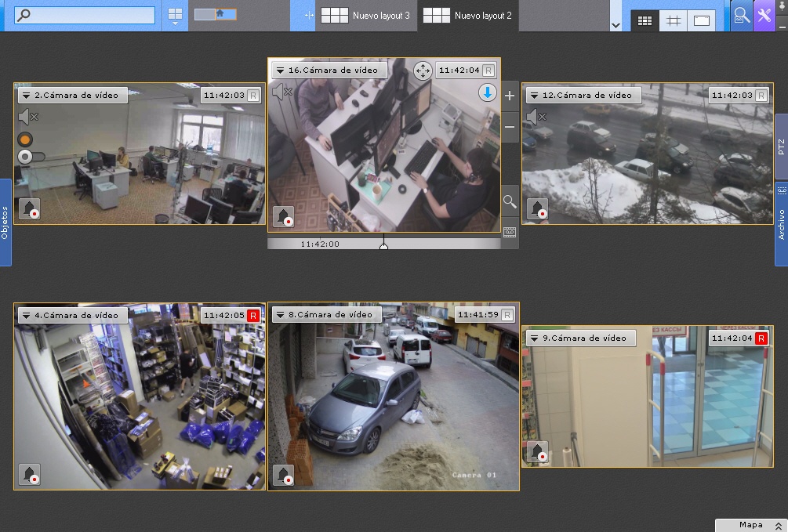Open the menu arrow of 9.Cámara de vídeo
The image size is (788, 532).
click(534, 338)
